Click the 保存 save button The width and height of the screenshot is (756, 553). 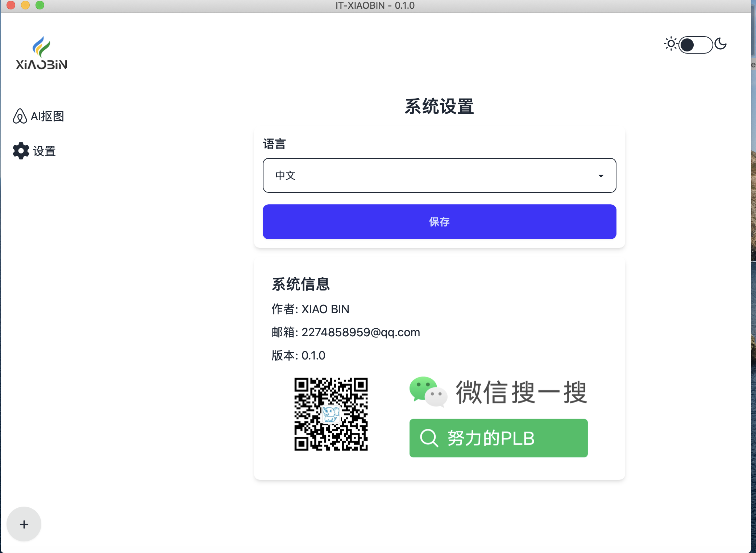click(439, 221)
